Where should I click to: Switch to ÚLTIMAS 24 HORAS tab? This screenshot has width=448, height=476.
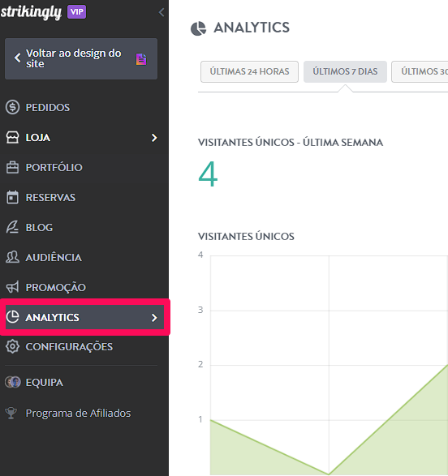click(x=249, y=71)
